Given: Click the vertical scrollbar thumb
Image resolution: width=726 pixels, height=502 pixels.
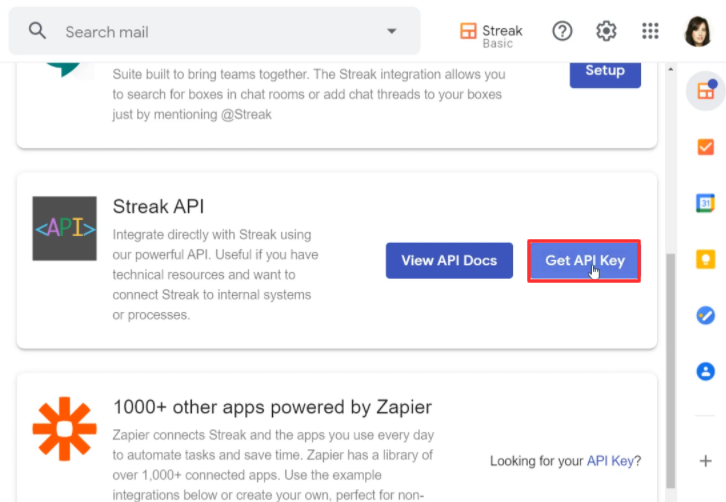Looking at the screenshot, I should (670, 370).
